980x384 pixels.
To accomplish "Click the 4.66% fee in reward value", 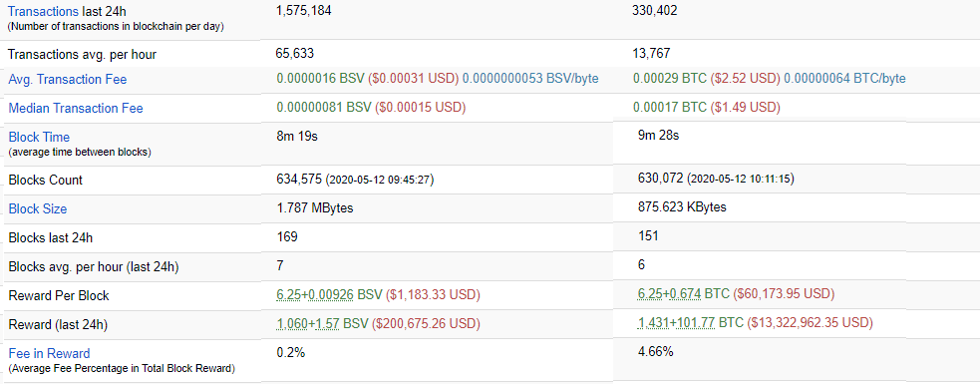I will coord(655,352).
